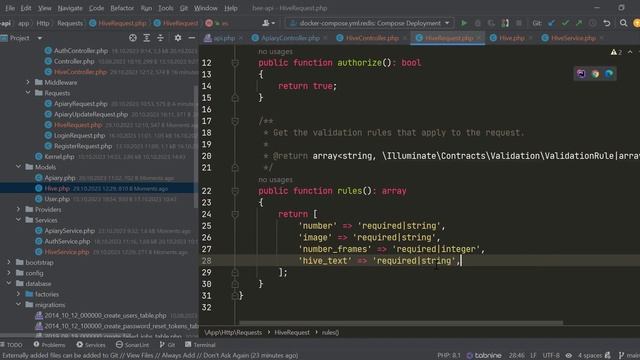The image size is (640, 360).
Task: Collapse the Models folder
Action: (x=18, y=167)
